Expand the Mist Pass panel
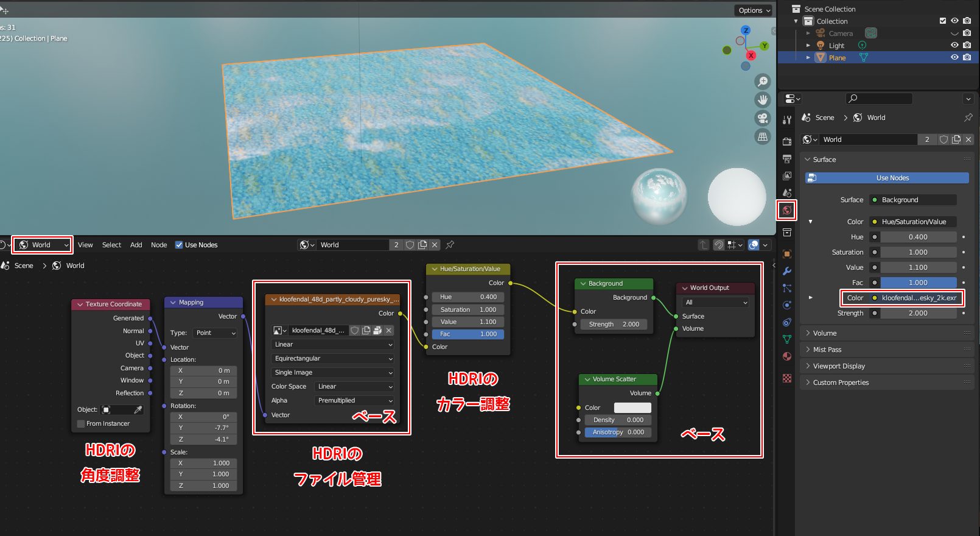Viewport: 980px width, 536px height. click(x=827, y=350)
